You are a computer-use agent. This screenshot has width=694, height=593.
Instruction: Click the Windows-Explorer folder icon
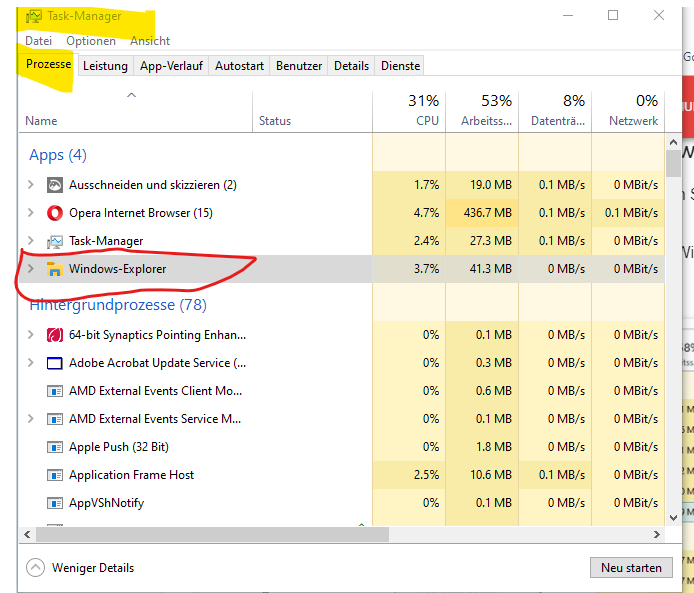coord(54,269)
